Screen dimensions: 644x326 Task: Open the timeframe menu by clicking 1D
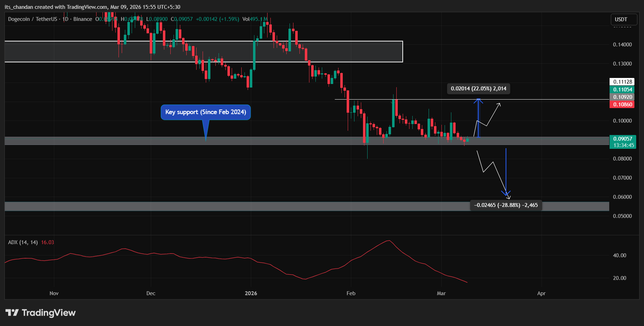65,19
